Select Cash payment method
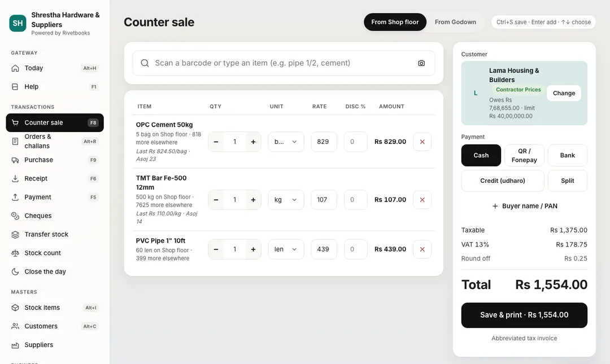The height and width of the screenshot is (364, 610). (x=481, y=155)
